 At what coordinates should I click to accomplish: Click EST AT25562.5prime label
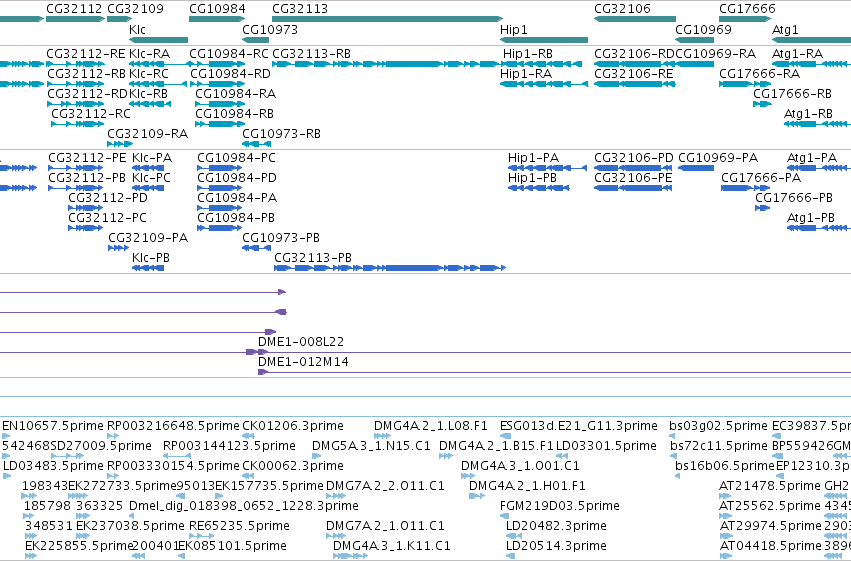[x=770, y=506]
